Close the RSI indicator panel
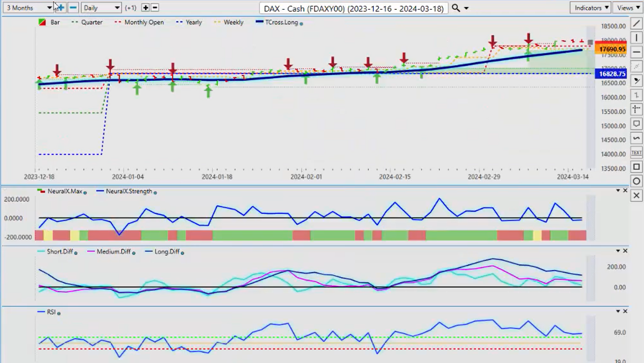 pyautogui.click(x=625, y=311)
